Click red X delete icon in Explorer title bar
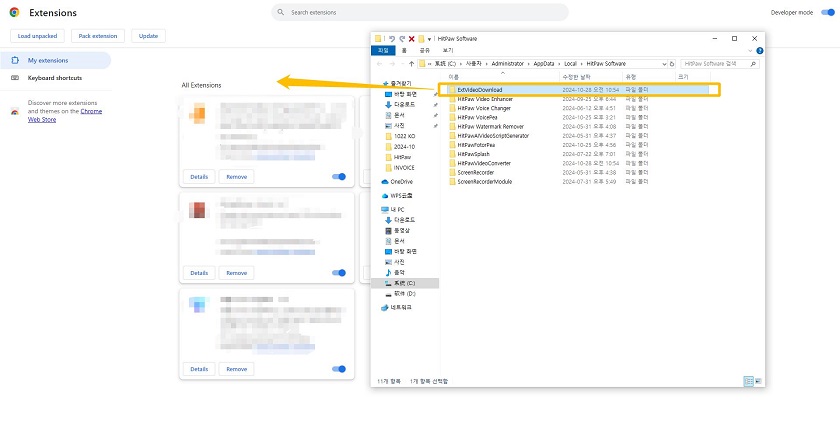Image resolution: width=840 pixels, height=421 pixels. click(411, 39)
